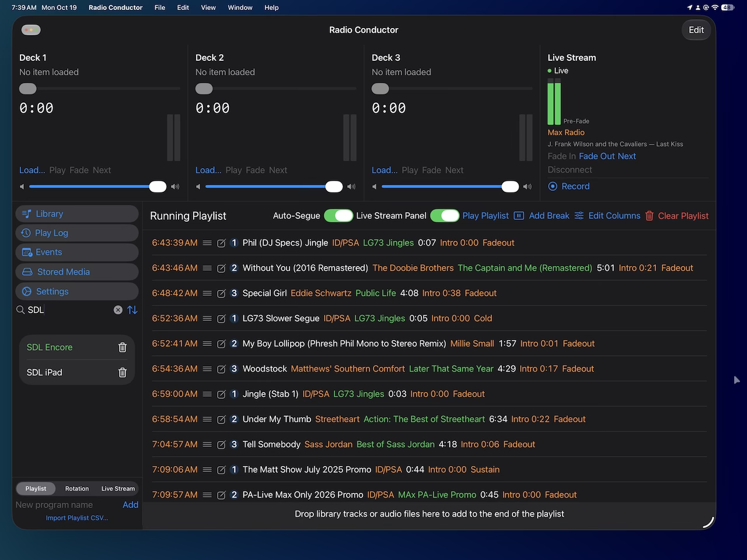The width and height of the screenshot is (747, 560).
Task: Toggle Record on the live stream
Action: point(569,186)
